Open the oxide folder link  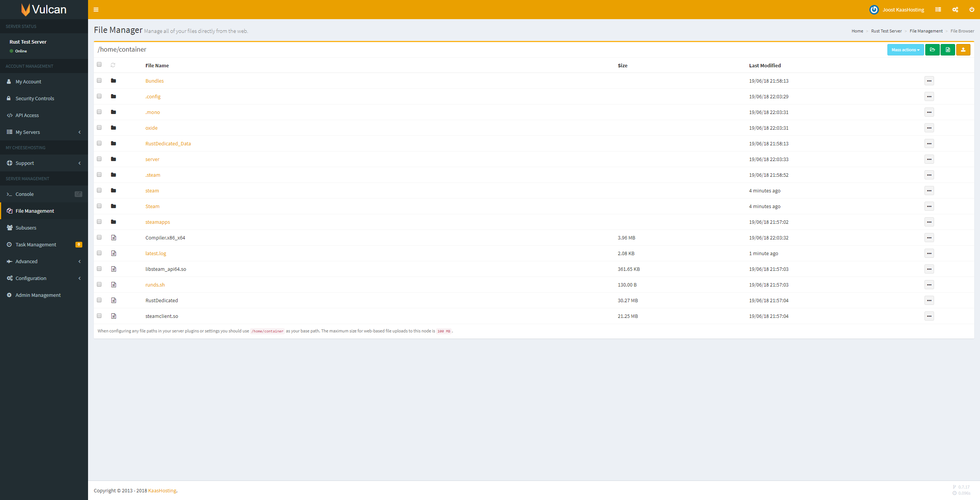tap(151, 128)
